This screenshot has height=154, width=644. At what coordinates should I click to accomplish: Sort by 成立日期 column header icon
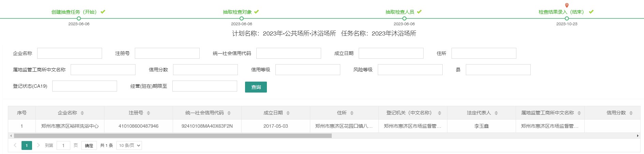pyautogui.click(x=288, y=113)
